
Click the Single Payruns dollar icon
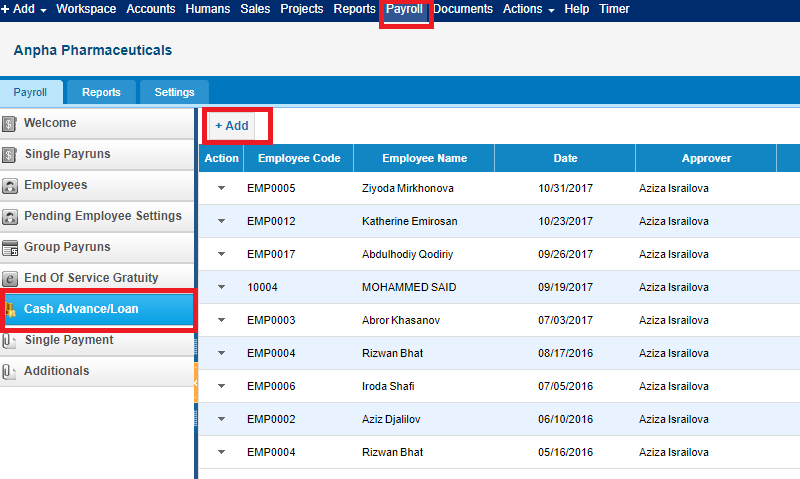(x=9, y=155)
